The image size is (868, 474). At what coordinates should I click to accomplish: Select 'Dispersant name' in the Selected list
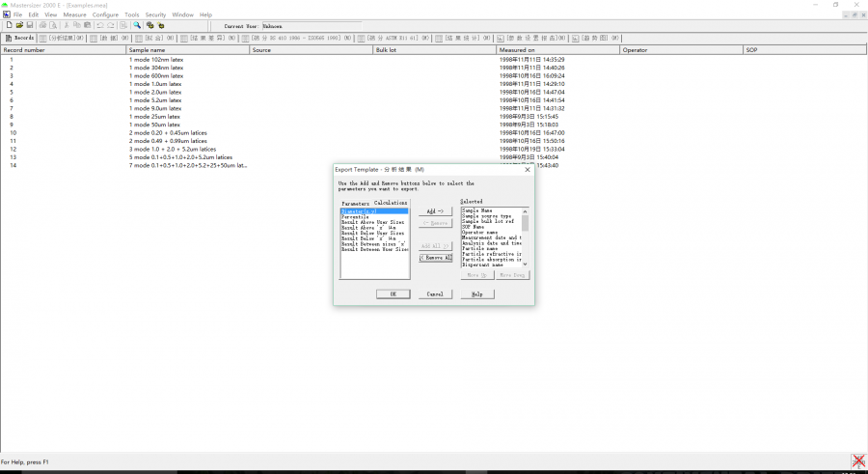tap(483, 265)
